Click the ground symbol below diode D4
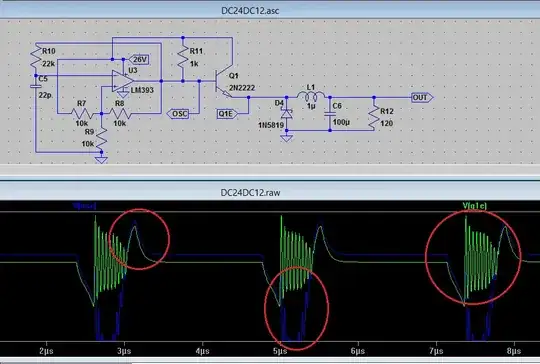The image size is (540, 364). (x=287, y=138)
